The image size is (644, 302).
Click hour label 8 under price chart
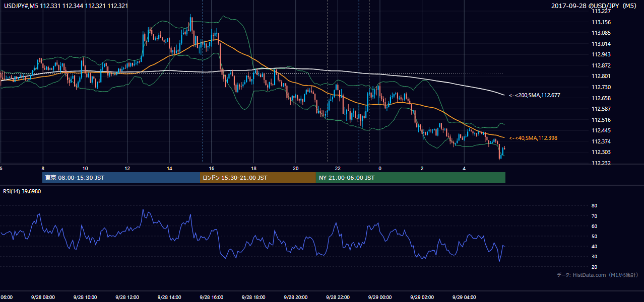click(x=43, y=168)
